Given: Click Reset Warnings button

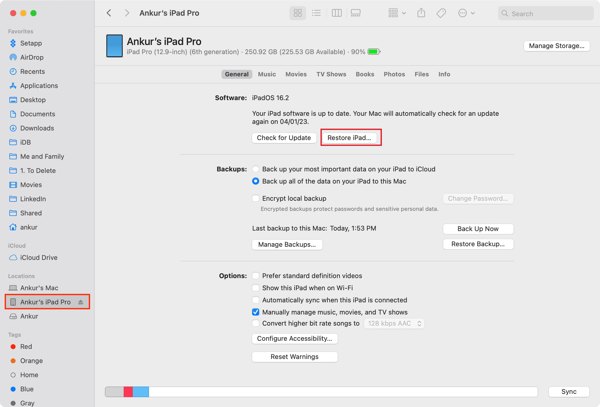Looking at the screenshot, I should (294, 357).
